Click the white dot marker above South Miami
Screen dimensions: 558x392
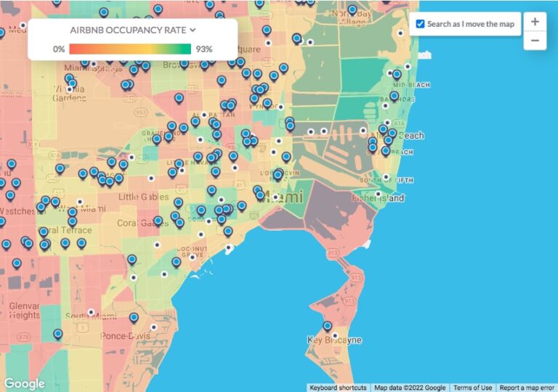[91, 312]
